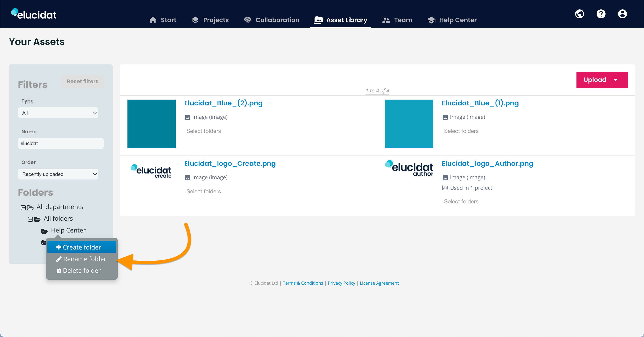The image size is (644, 337).
Task: Click image type icon under Elucidat_logo_Create.png
Action: point(188,178)
